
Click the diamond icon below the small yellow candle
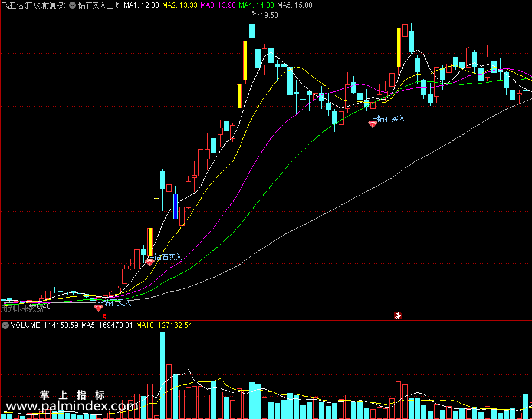coord(150,262)
